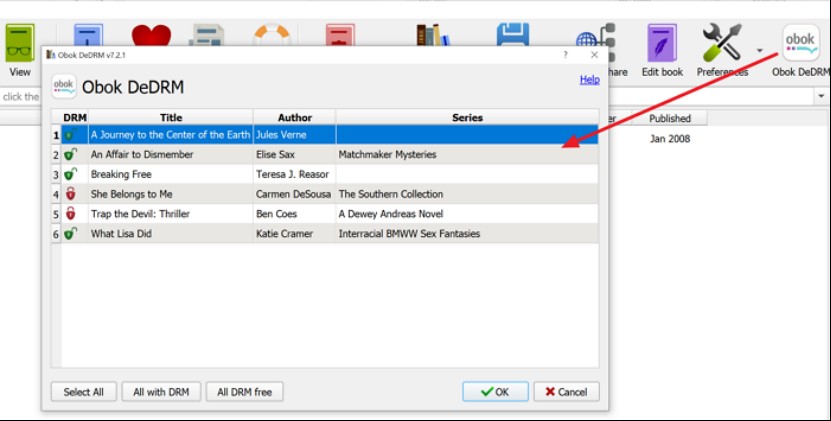Click the lifebuoy help icon in toolbar

pyautogui.click(x=272, y=35)
